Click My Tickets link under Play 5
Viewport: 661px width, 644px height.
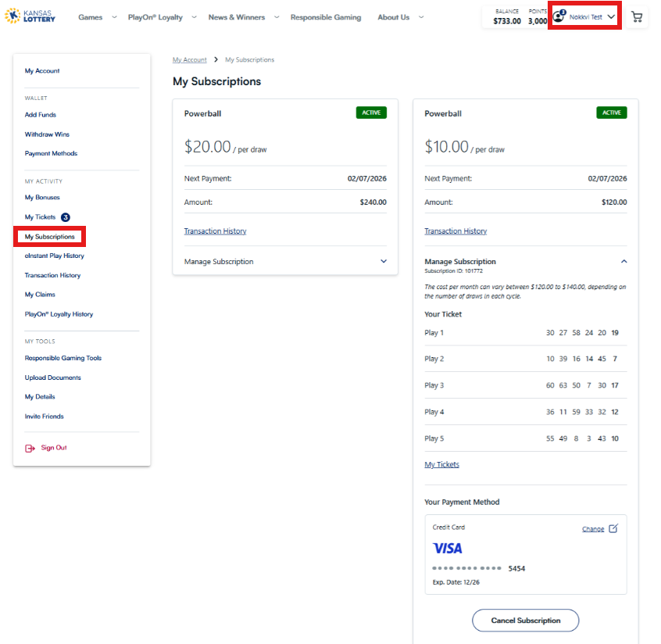point(441,464)
